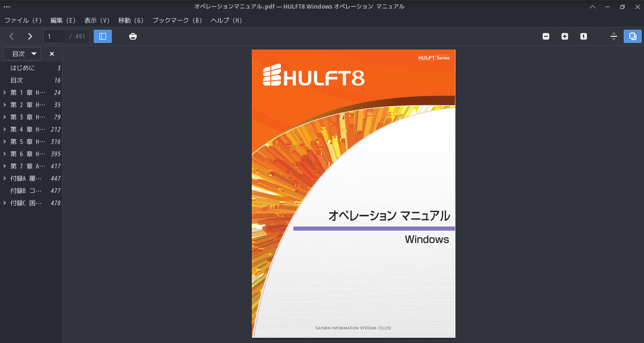This screenshot has height=343, width=644.
Task: Toggle continuous scrolling mode icon
Action: [x=614, y=36]
